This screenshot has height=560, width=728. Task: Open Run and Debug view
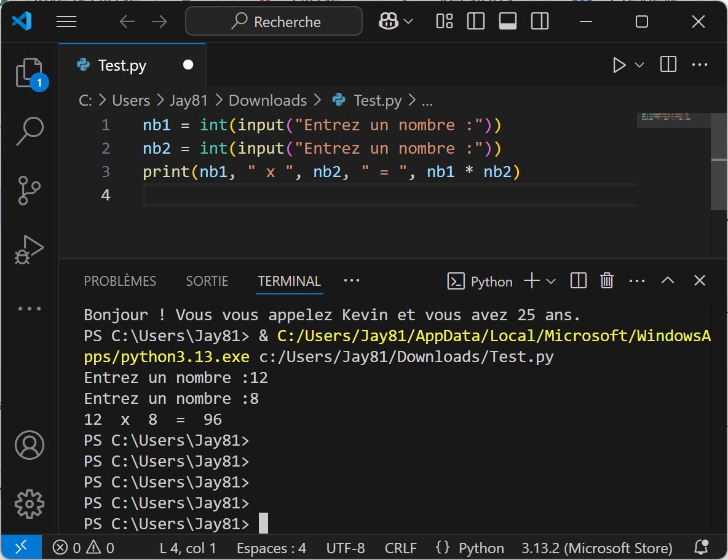pyautogui.click(x=29, y=249)
